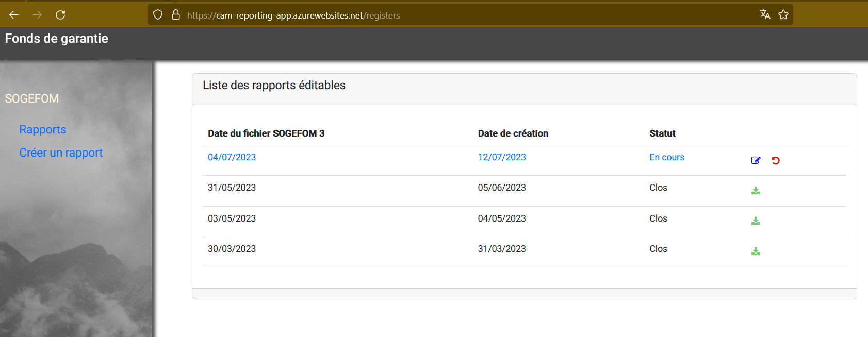Click the En cours status link

click(x=666, y=157)
